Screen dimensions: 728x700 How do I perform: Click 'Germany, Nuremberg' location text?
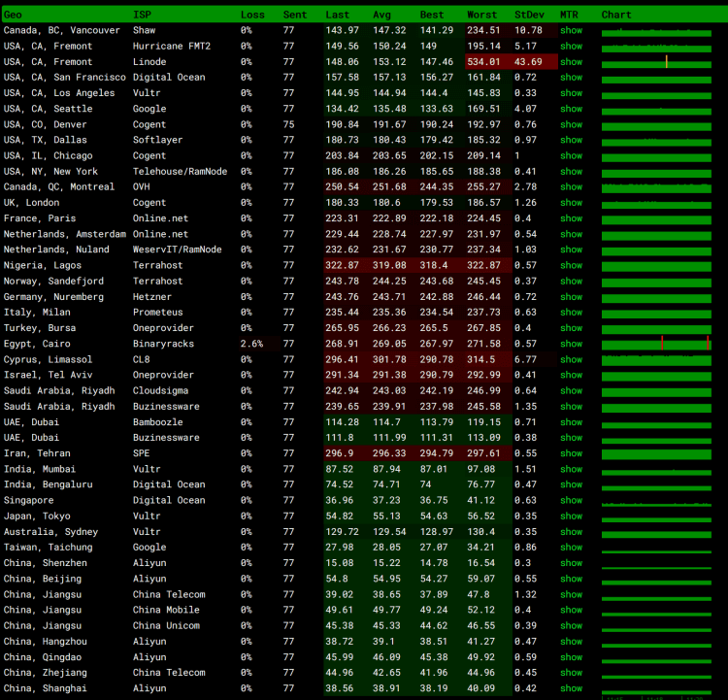tap(53, 297)
